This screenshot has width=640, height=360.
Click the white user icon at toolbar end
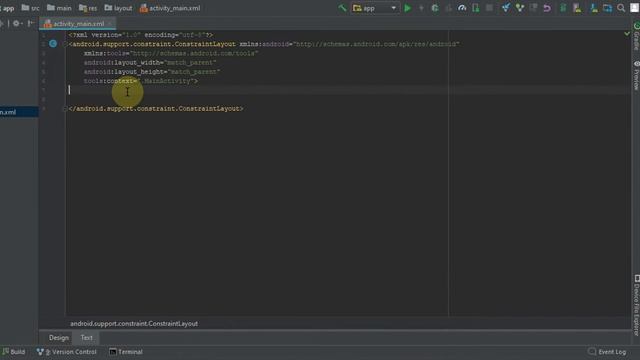pos(634,8)
